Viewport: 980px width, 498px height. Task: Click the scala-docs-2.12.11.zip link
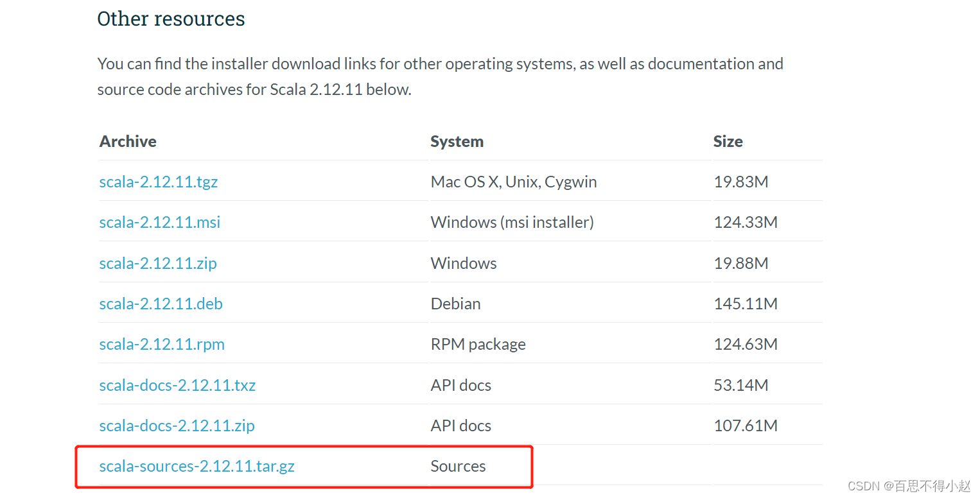pos(177,425)
